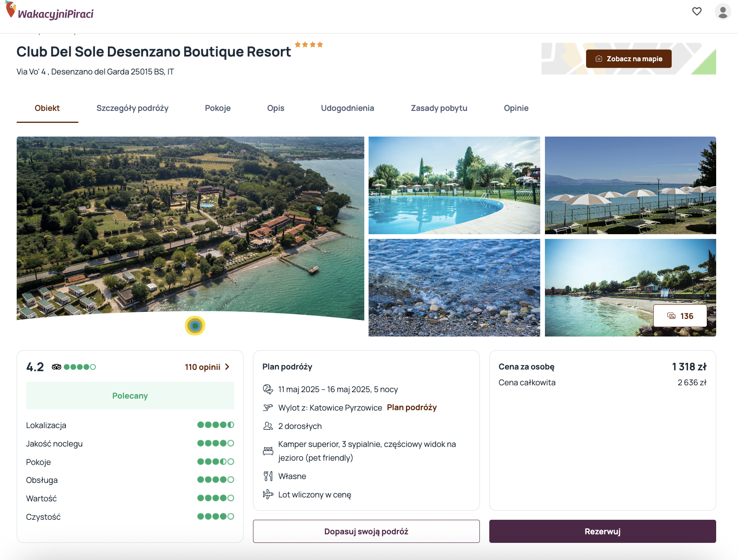Open the swimming pool photo

[x=454, y=185]
